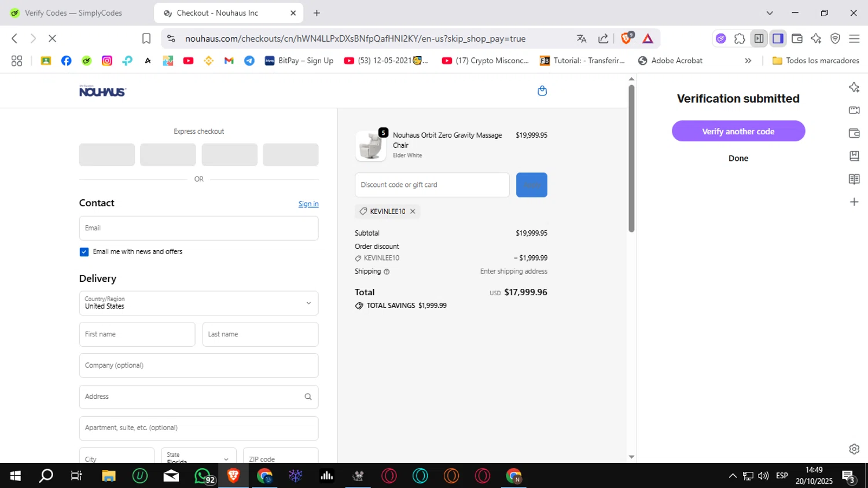Bookmark this page with the bookmark icon
The width and height of the screenshot is (868, 488).
146,39
